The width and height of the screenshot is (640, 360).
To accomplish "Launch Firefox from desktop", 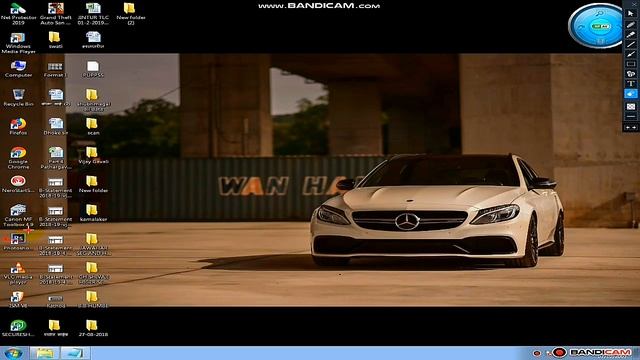I will point(18,127).
